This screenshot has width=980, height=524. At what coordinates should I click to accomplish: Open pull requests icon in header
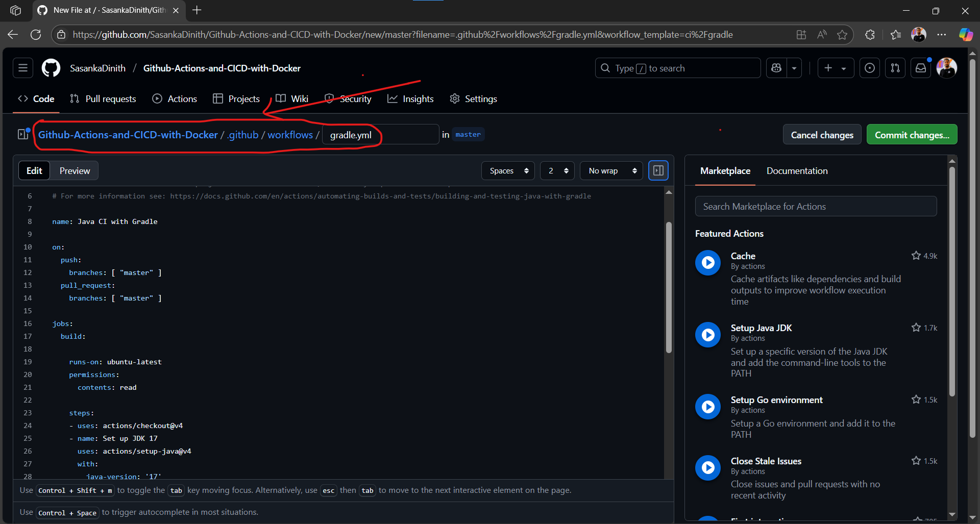point(895,68)
